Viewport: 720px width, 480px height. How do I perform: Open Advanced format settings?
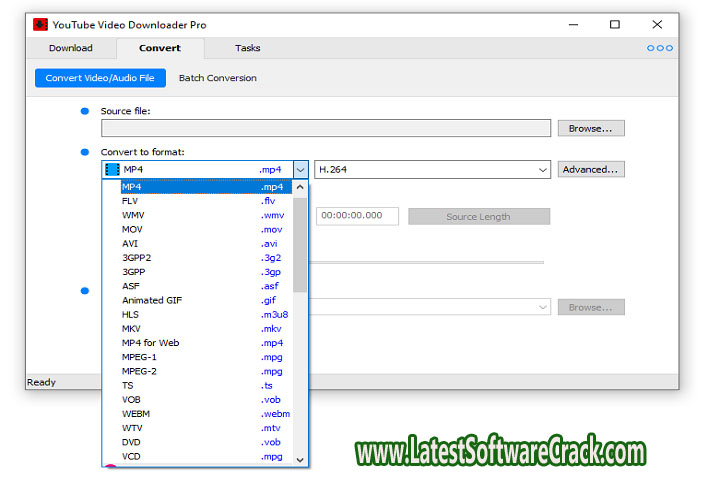(x=591, y=170)
